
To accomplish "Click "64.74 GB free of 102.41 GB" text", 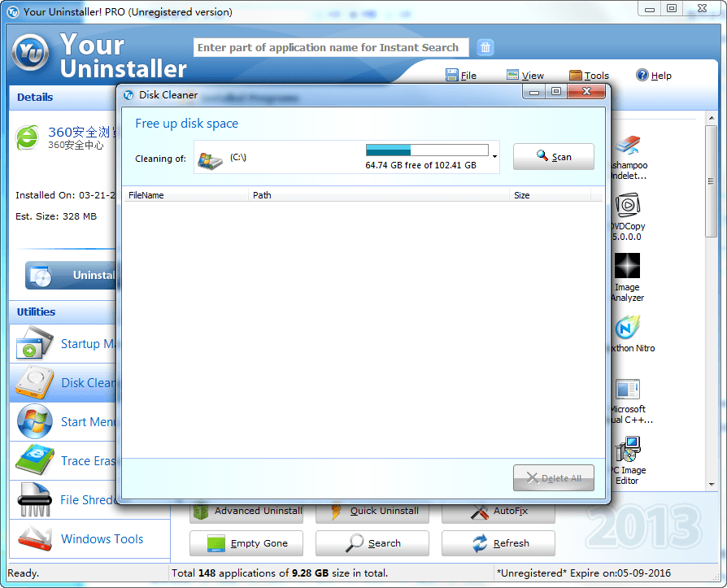I will (420, 165).
